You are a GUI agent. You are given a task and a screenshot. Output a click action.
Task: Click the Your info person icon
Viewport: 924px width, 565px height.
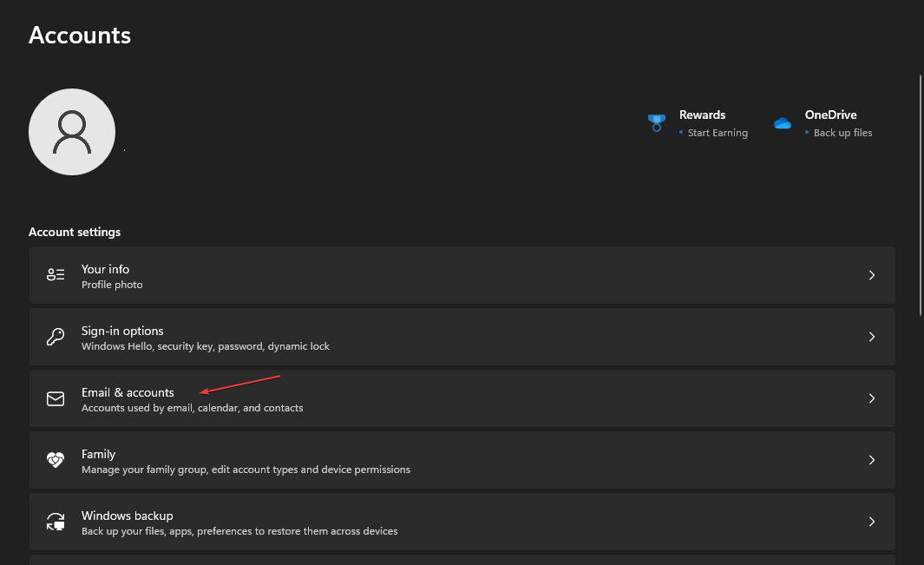pos(56,275)
